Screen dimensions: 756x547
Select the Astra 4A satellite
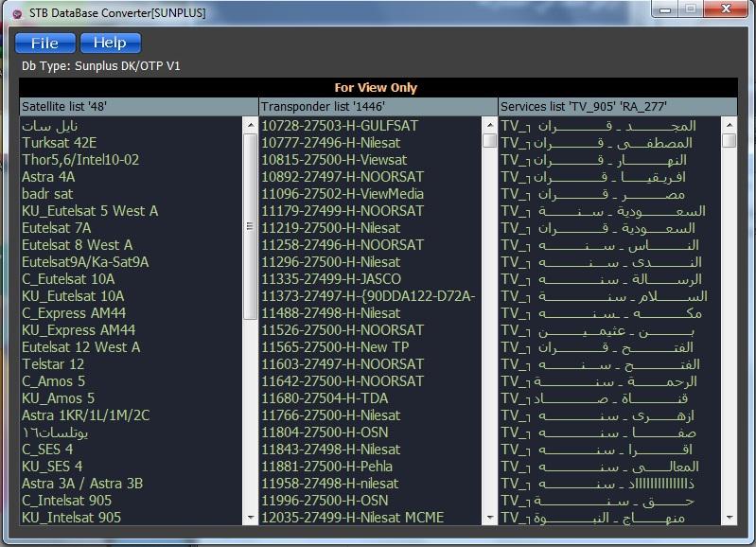click(x=131, y=177)
